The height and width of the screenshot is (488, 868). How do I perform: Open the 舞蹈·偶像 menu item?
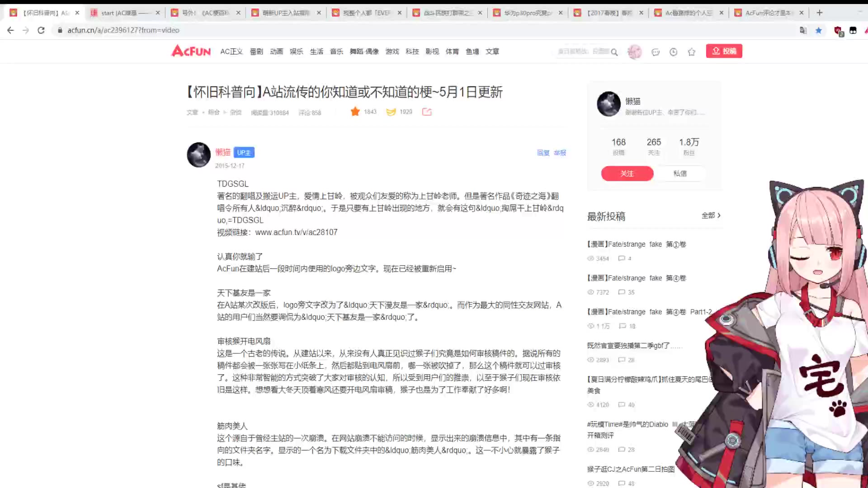(364, 52)
